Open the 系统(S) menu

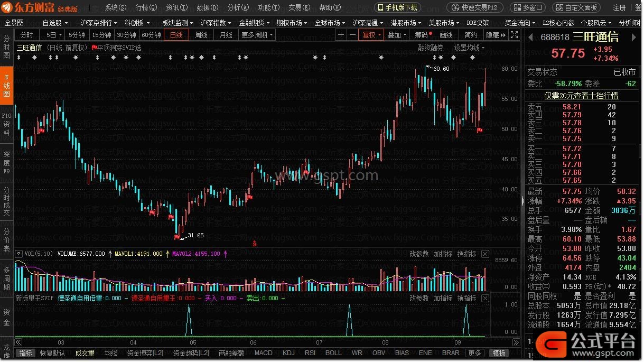point(116,7)
